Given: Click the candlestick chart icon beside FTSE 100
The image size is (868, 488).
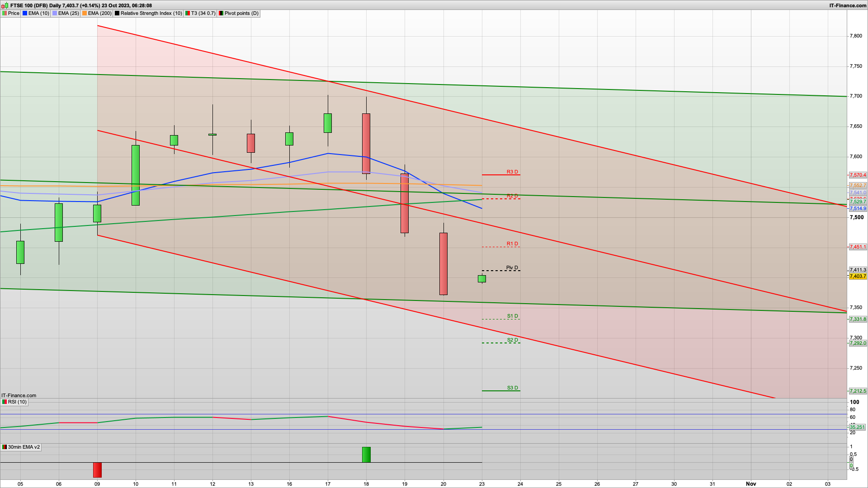Looking at the screenshot, I should [x=5, y=5].
